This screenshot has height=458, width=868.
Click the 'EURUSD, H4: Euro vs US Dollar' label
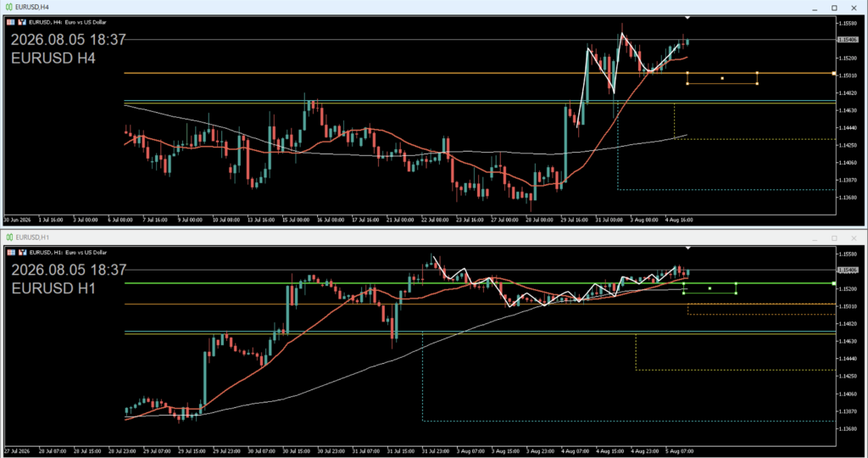click(x=68, y=22)
